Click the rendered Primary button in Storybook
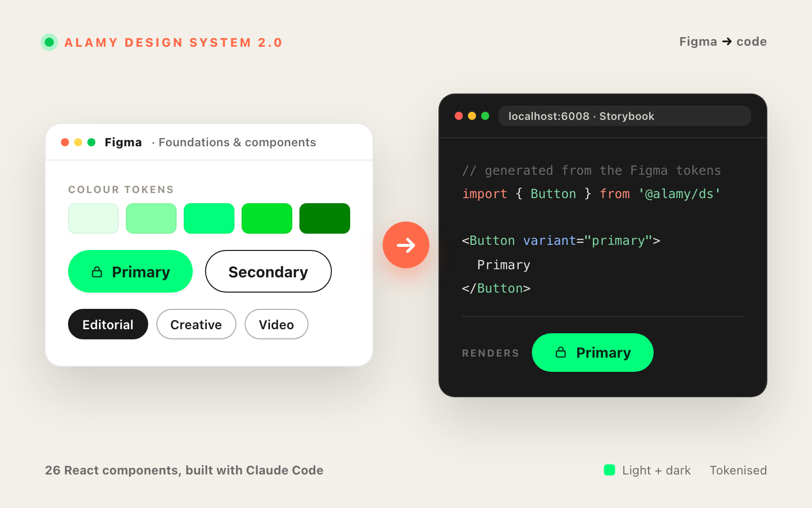This screenshot has width=812, height=508. click(x=593, y=353)
